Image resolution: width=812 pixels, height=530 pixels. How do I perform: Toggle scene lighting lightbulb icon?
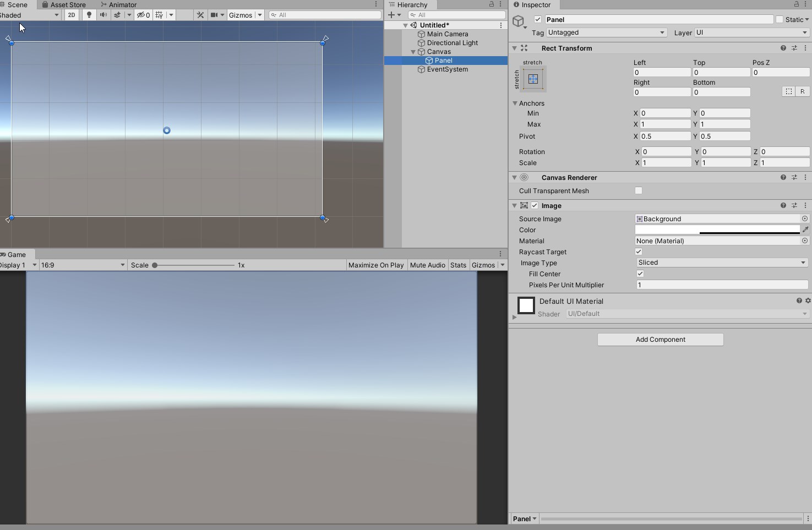click(89, 15)
